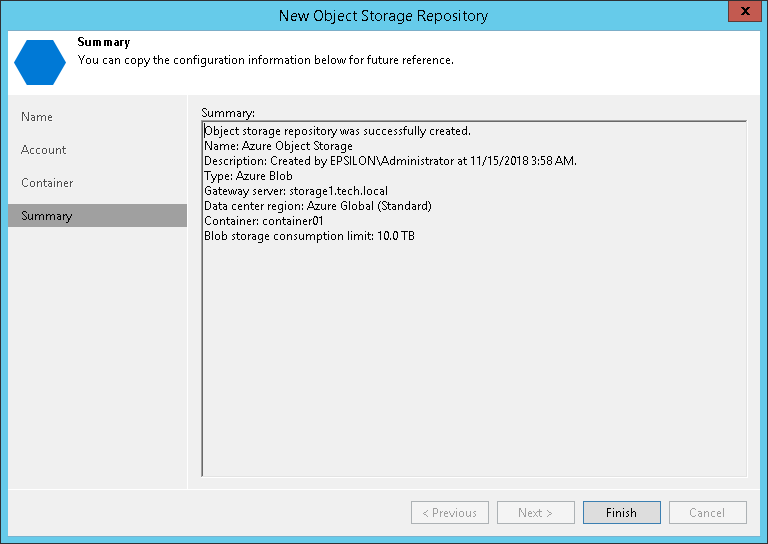Click the 'Type: Azure Blob' line

pyautogui.click(x=248, y=176)
